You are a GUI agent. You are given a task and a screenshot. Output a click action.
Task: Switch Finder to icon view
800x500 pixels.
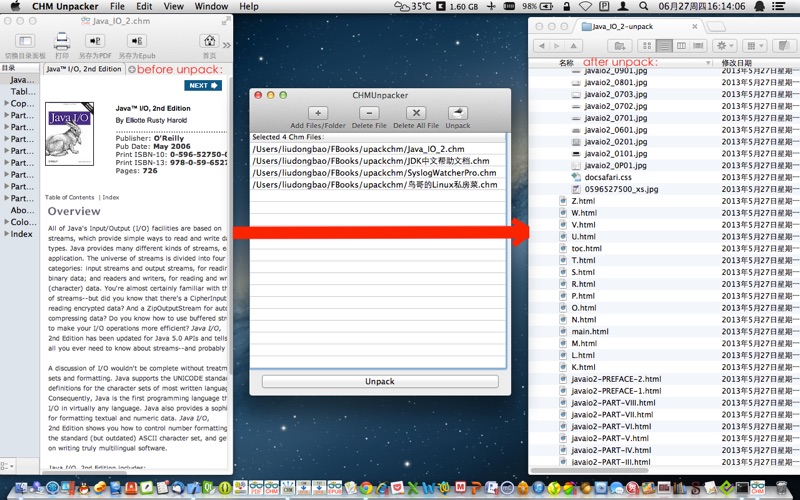[x=647, y=46]
